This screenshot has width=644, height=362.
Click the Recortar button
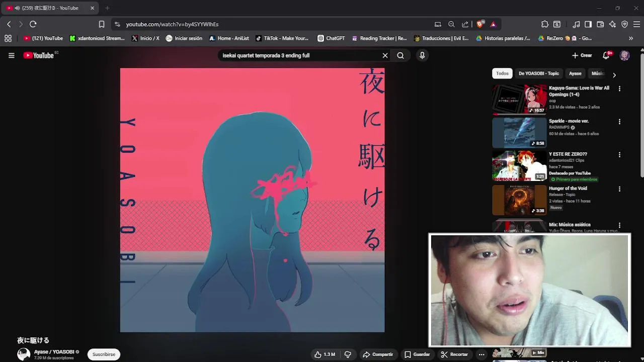tap(454, 354)
